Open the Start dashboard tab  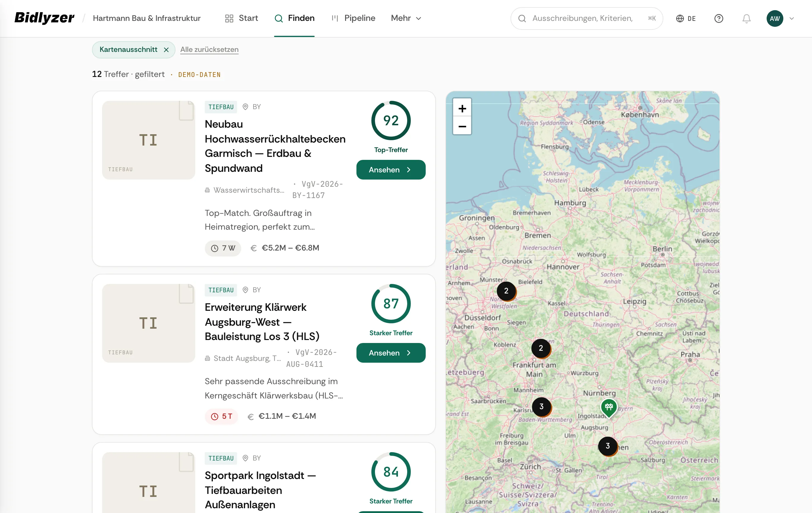[242, 18]
